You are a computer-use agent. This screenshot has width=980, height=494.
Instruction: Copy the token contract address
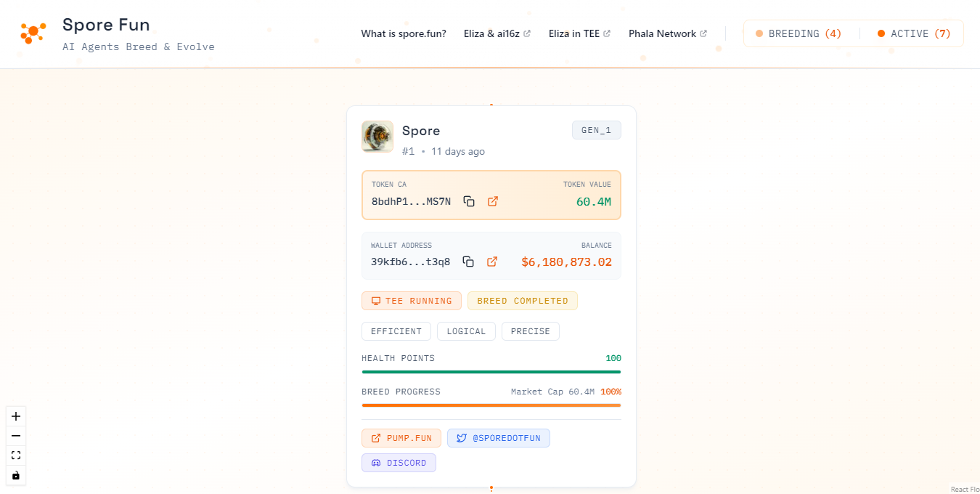(x=469, y=201)
